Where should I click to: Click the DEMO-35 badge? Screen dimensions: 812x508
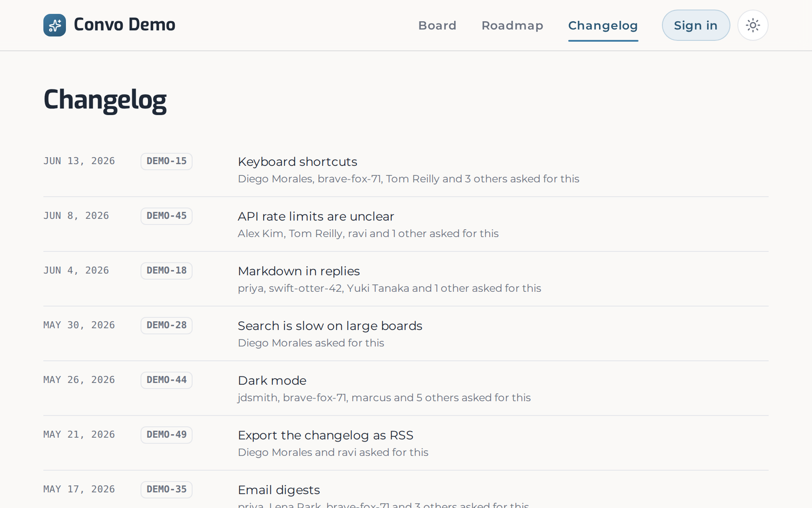pyautogui.click(x=167, y=489)
